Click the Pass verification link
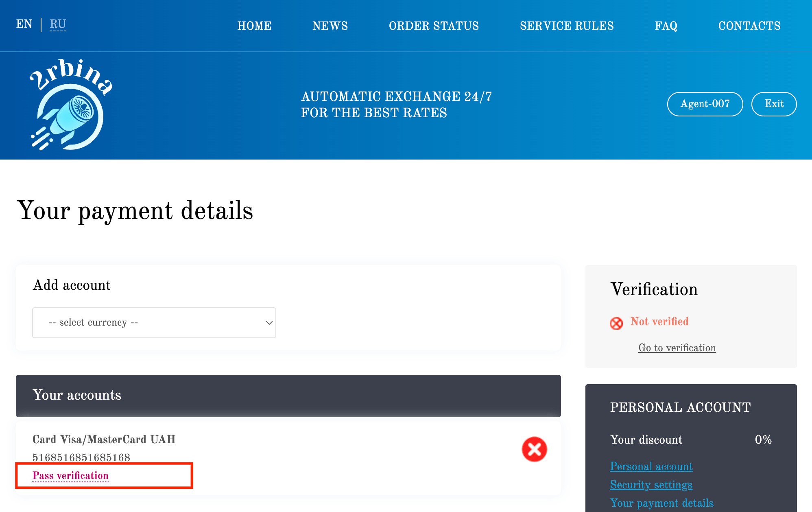This screenshot has width=812, height=512. 70,476
